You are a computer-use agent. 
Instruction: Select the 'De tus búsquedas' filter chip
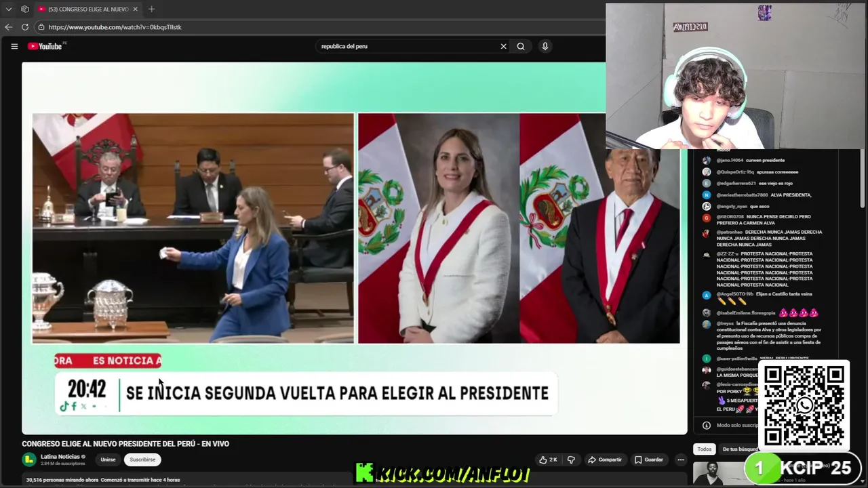[x=739, y=449]
